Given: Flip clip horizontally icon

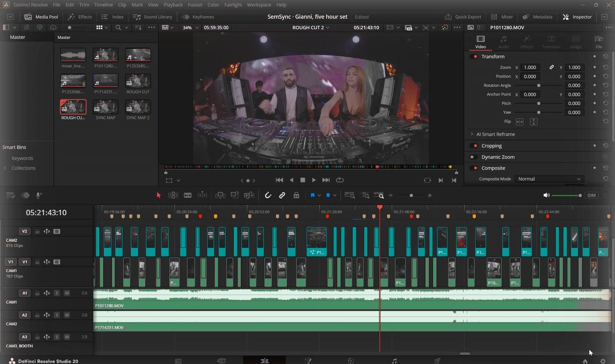Looking at the screenshot, I should pyautogui.click(x=520, y=122).
